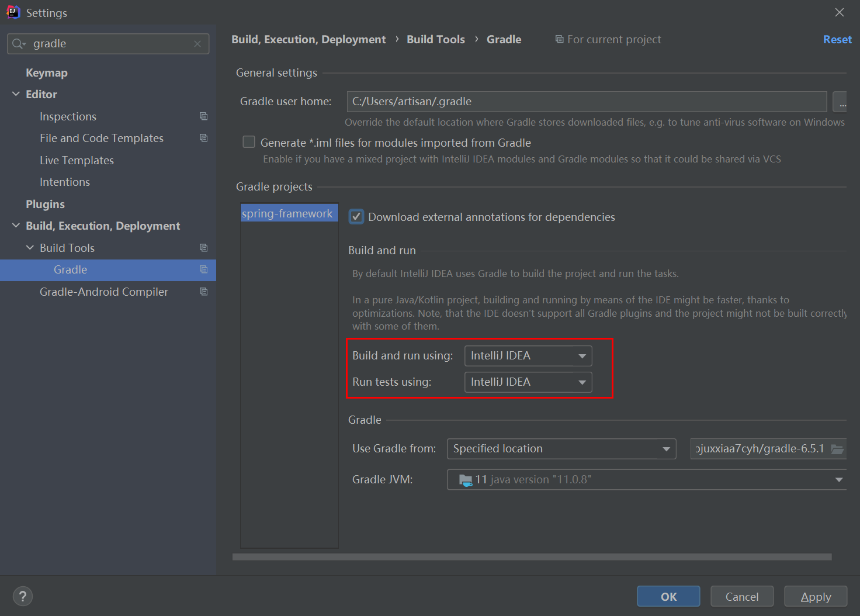
Task: Uncheck Download external annotations for dependencies
Action: click(356, 217)
